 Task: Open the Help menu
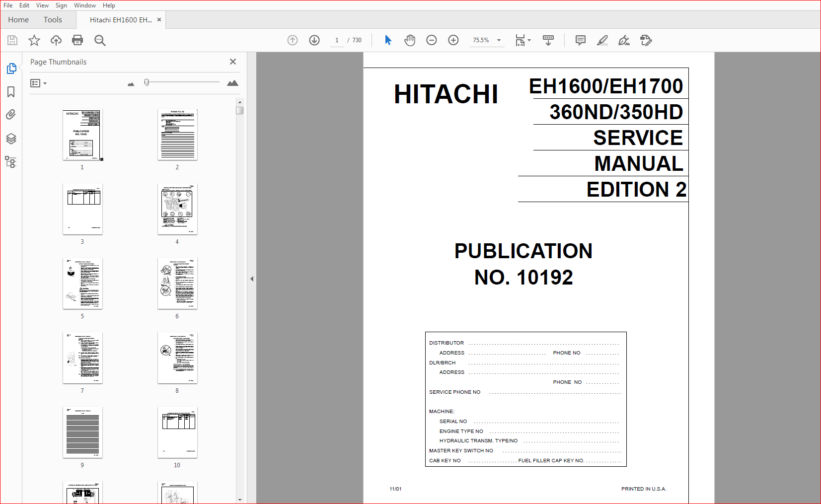109,5
